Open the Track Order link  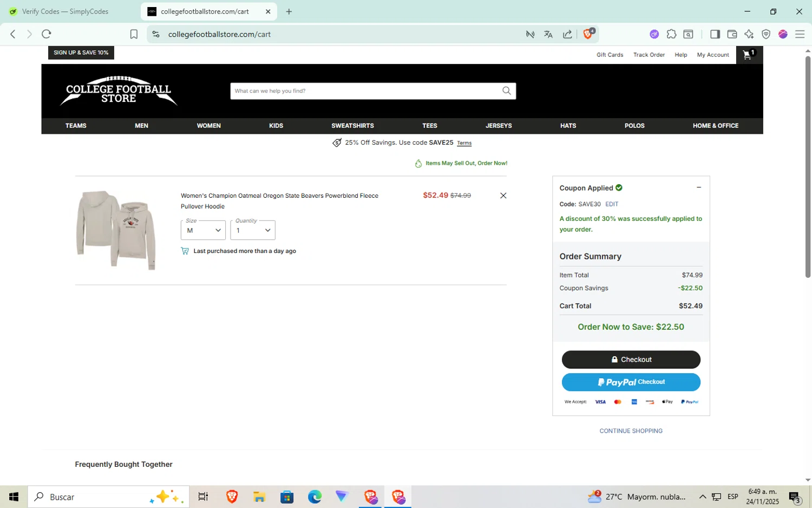click(x=649, y=55)
